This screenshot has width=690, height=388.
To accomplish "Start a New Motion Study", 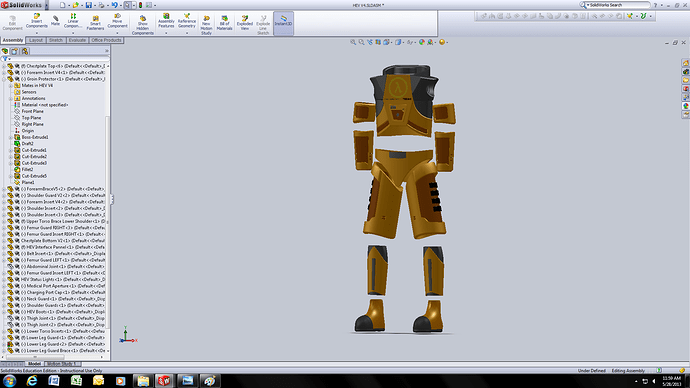I will 206,25.
